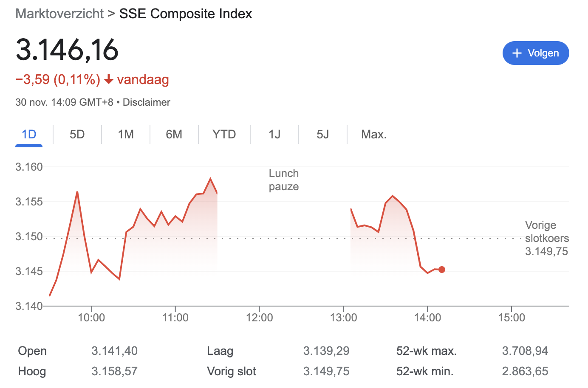The image size is (588, 388).
Task: Click the 14:00 time axis label
Action: tap(427, 318)
